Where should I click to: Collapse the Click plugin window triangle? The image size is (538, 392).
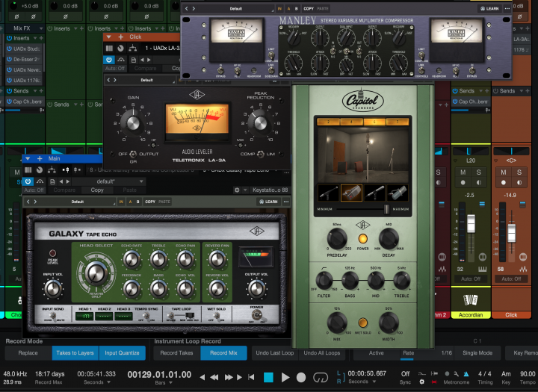pos(108,37)
